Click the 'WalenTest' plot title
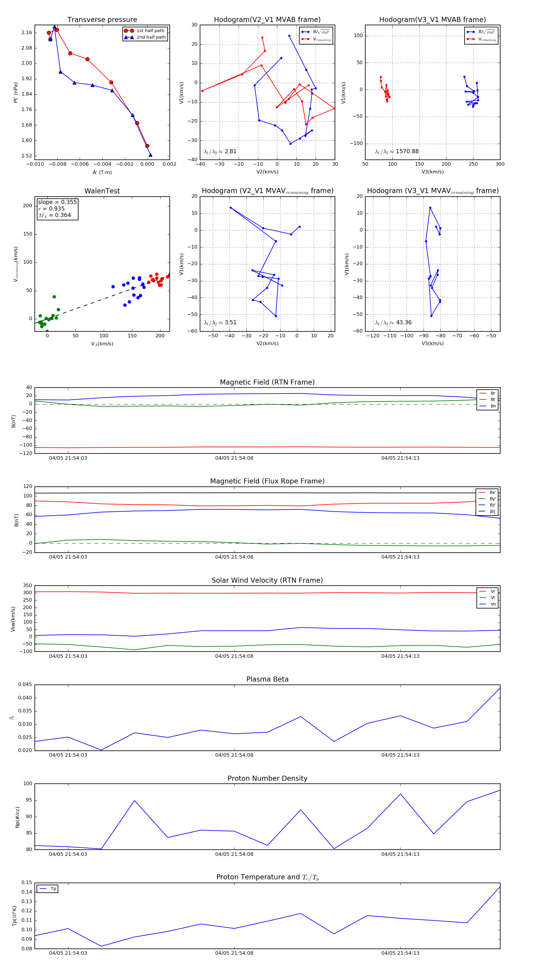Screen dimensions: 535x980 tap(102, 191)
